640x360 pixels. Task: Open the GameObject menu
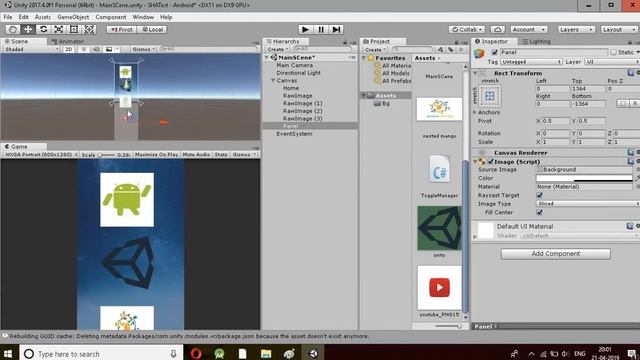point(73,17)
